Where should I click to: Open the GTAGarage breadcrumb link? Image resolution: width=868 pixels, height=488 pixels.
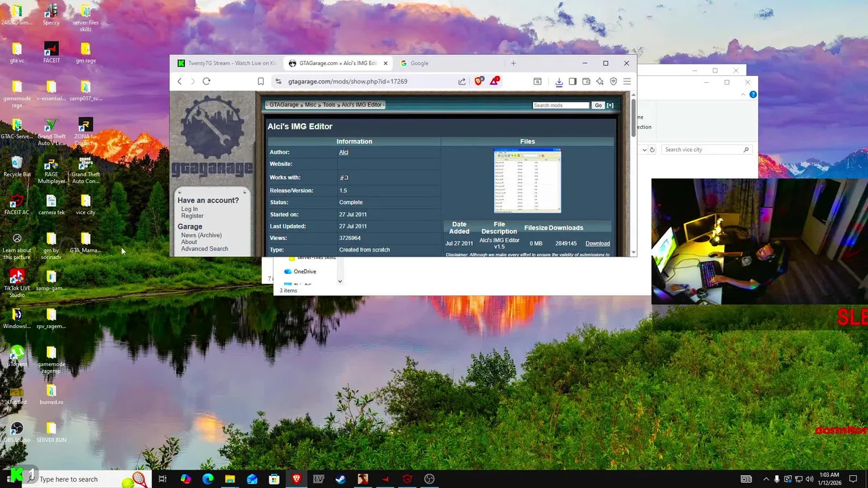point(283,105)
